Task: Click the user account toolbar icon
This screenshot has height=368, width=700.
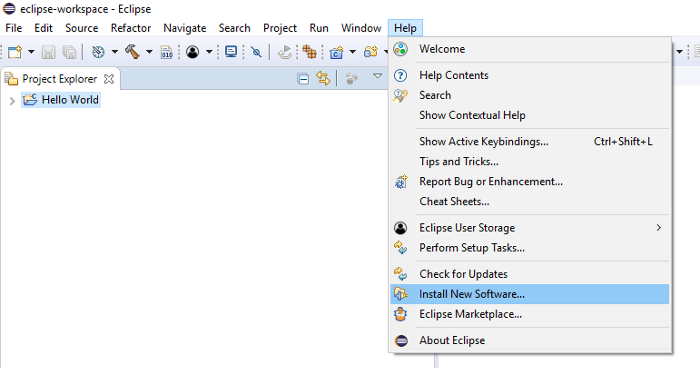Action: click(x=192, y=52)
